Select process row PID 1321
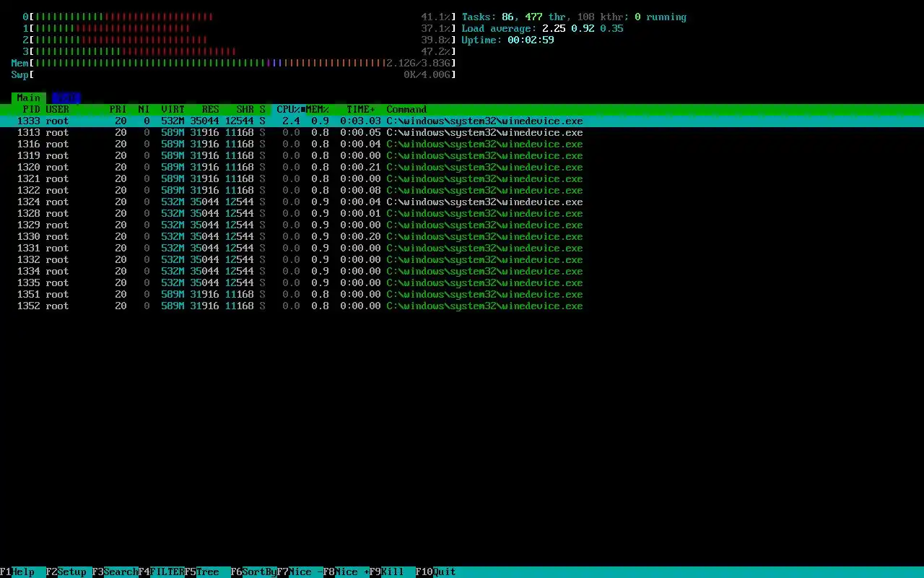Viewport: 924px width, 578px height. 462,178
